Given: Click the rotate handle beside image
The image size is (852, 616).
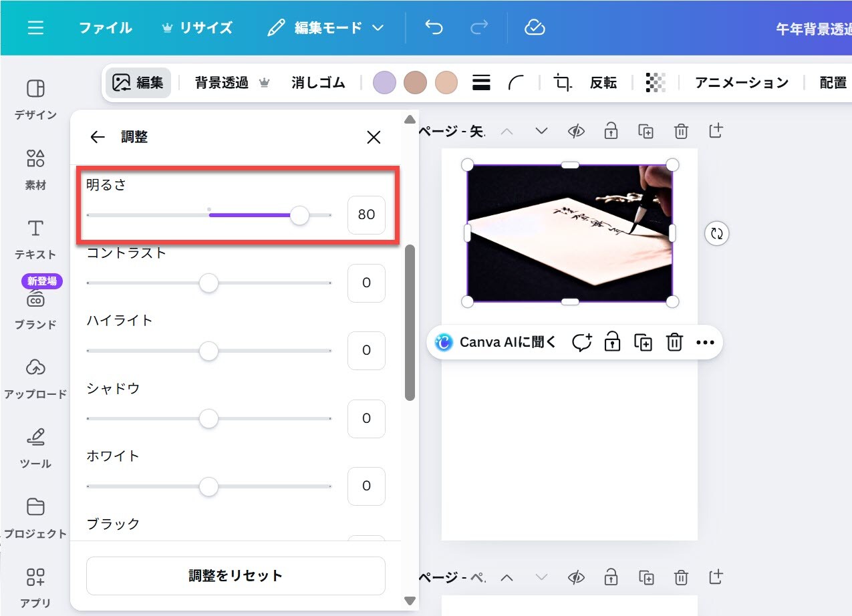Looking at the screenshot, I should (x=716, y=233).
